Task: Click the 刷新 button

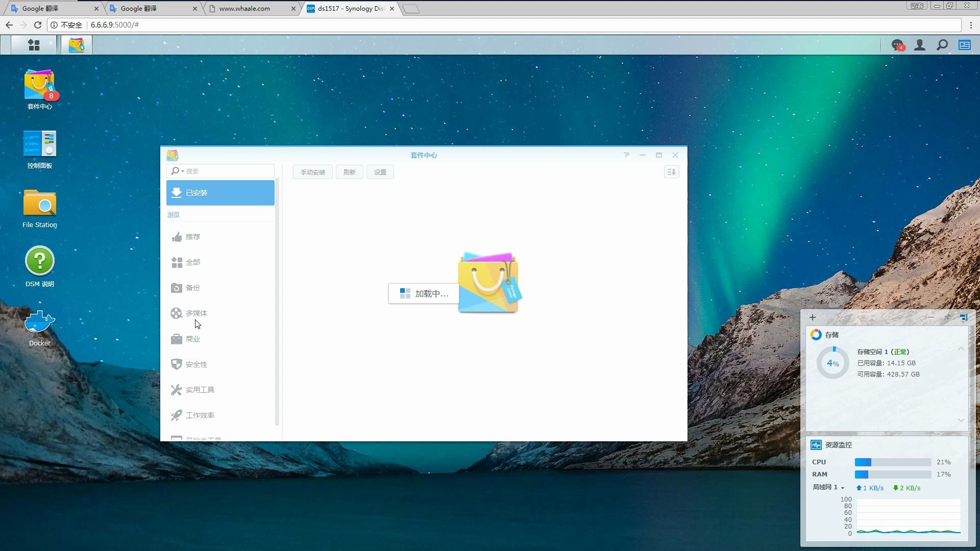Action: pyautogui.click(x=350, y=172)
